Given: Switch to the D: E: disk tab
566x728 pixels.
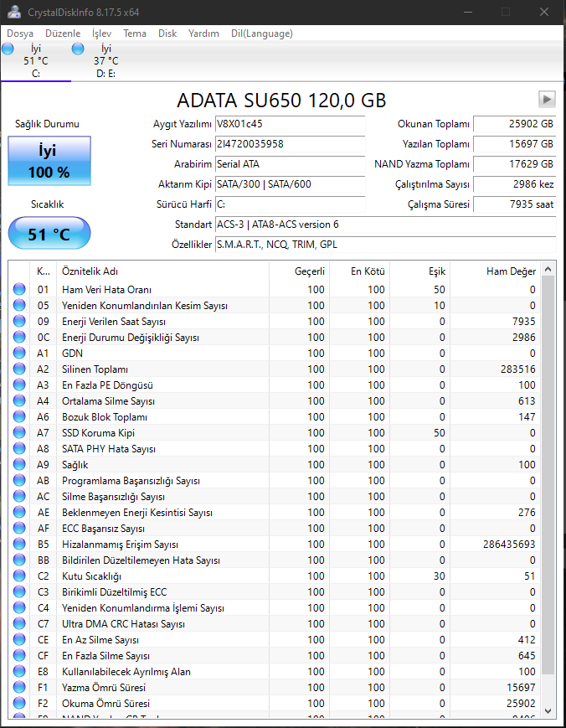Looking at the screenshot, I should (x=105, y=61).
